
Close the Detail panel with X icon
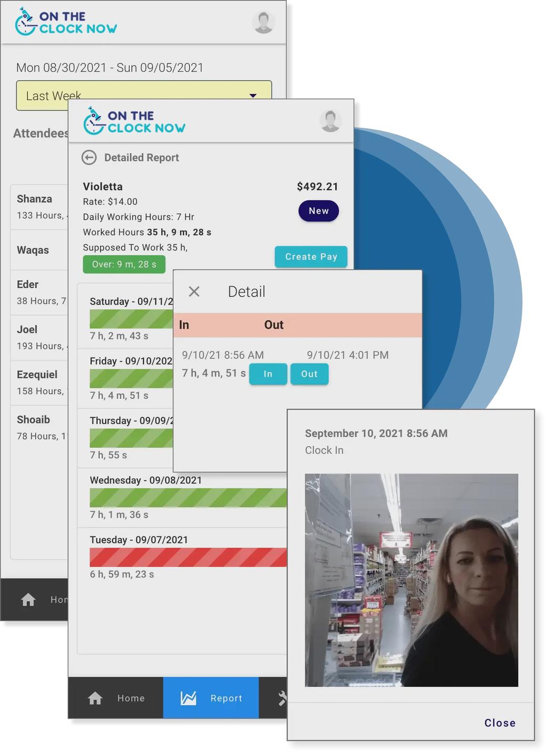(x=194, y=291)
